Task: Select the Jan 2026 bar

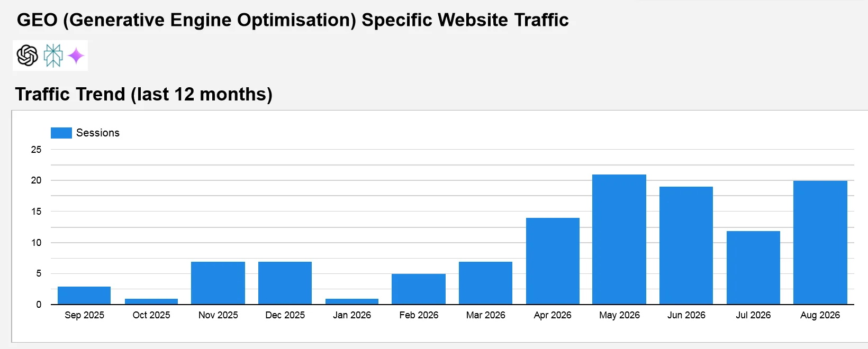Action: point(352,301)
